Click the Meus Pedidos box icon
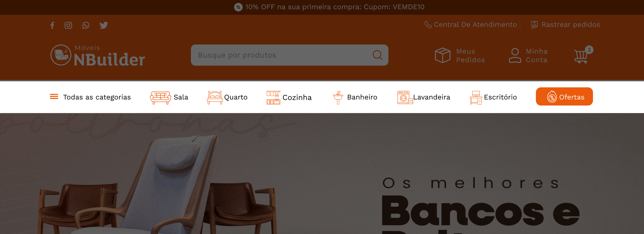644x234 pixels. point(443,55)
